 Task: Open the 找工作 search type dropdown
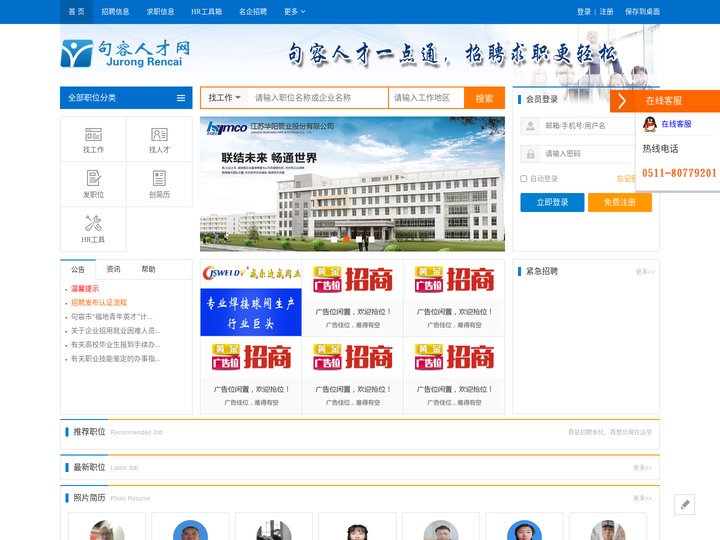pyautogui.click(x=225, y=98)
